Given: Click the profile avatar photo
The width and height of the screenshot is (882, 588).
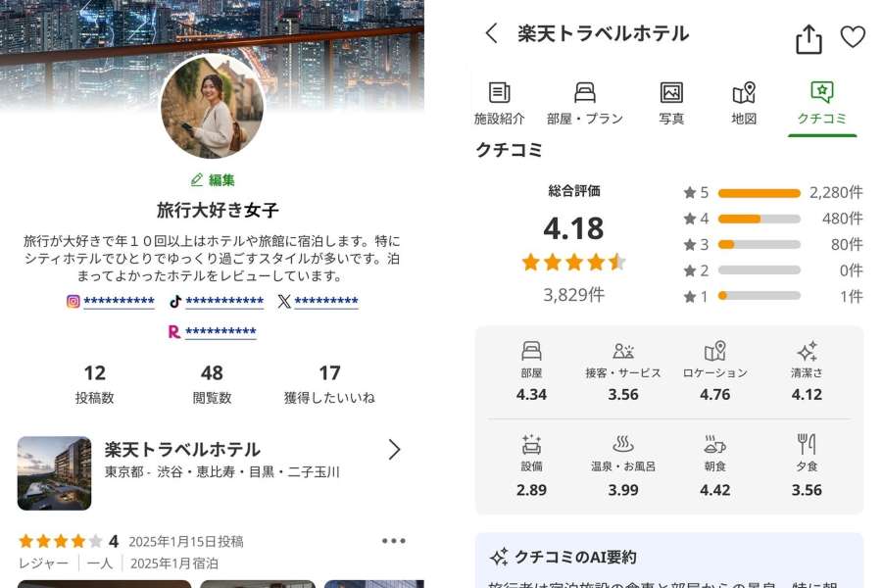Looking at the screenshot, I should point(212,107).
